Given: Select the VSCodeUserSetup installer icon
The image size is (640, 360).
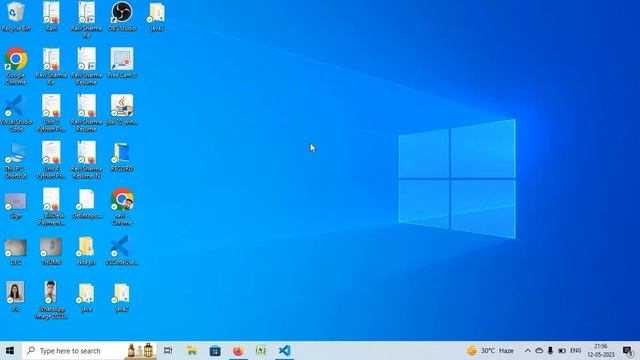Looking at the screenshot, I should pos(122,250).
